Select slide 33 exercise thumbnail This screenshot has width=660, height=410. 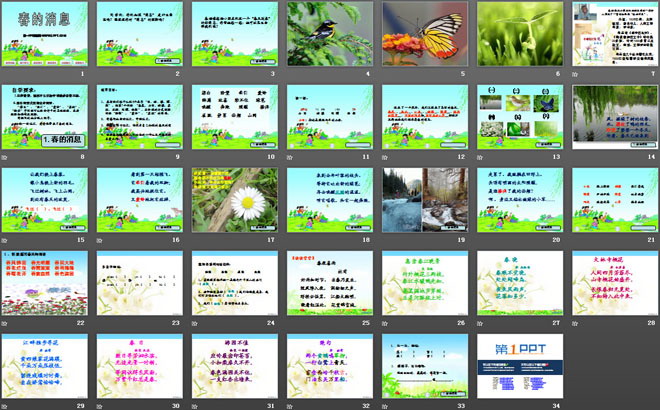(x=425, y=366)
